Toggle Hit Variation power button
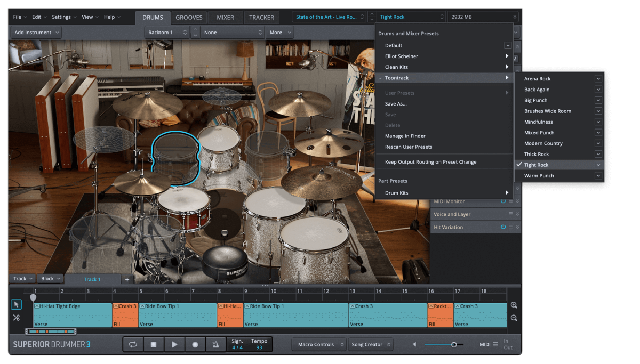 (503, 227)
